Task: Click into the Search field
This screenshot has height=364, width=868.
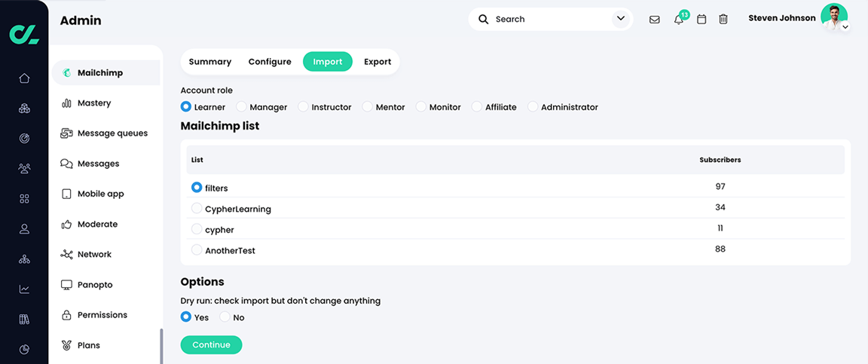Action: click(551, 20)
